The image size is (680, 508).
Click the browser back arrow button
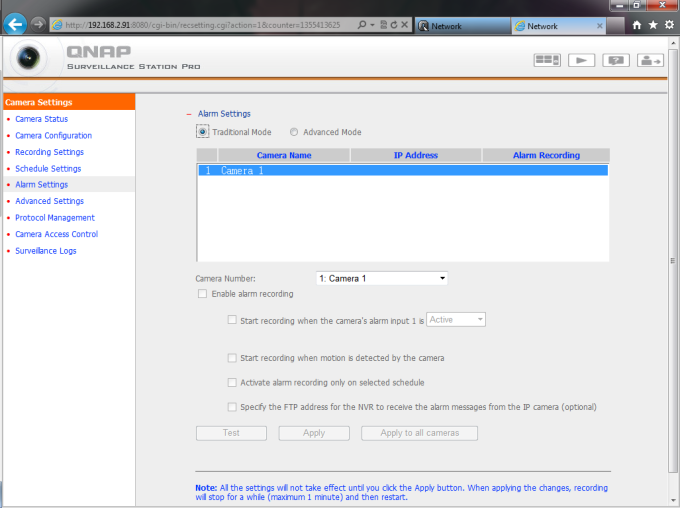pyautogui.click(x=14, y=24)
